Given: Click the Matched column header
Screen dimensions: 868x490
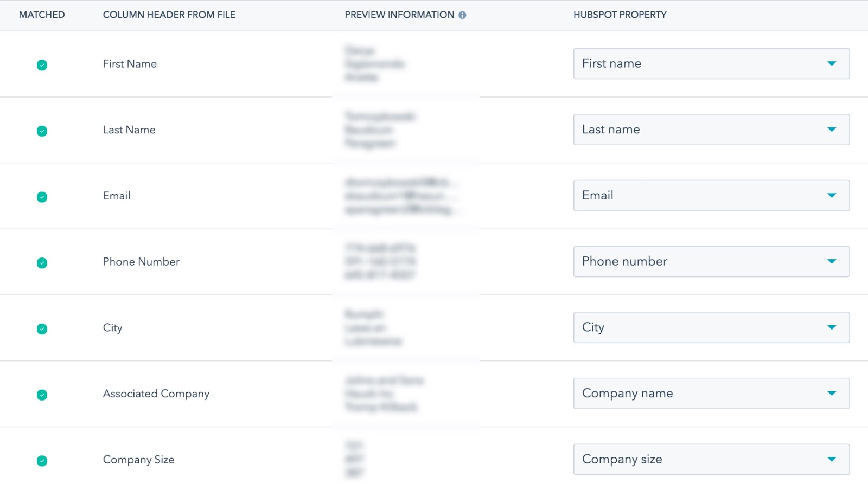Looking at the screenshot, I should click(42, 15).
